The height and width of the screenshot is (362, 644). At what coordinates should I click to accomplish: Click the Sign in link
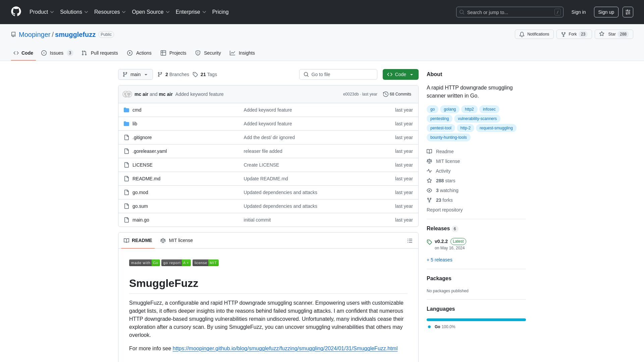[x=579, y=12]
